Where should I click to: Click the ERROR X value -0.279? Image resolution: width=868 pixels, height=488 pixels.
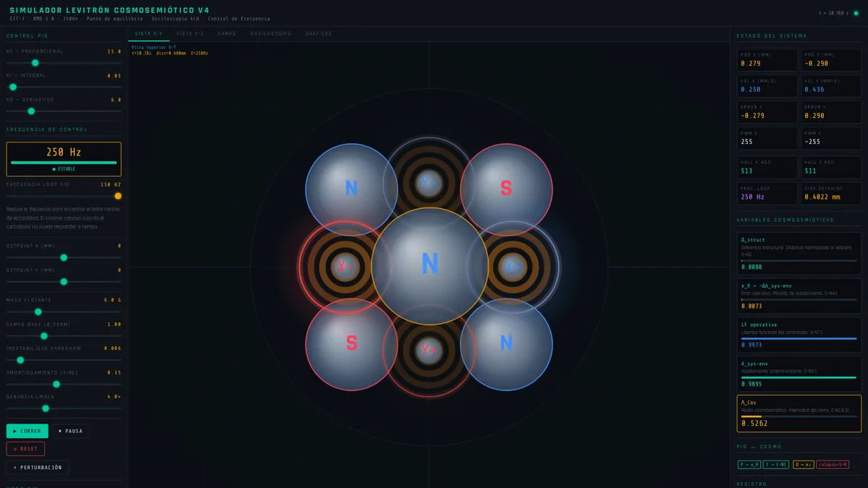point(753,116)
